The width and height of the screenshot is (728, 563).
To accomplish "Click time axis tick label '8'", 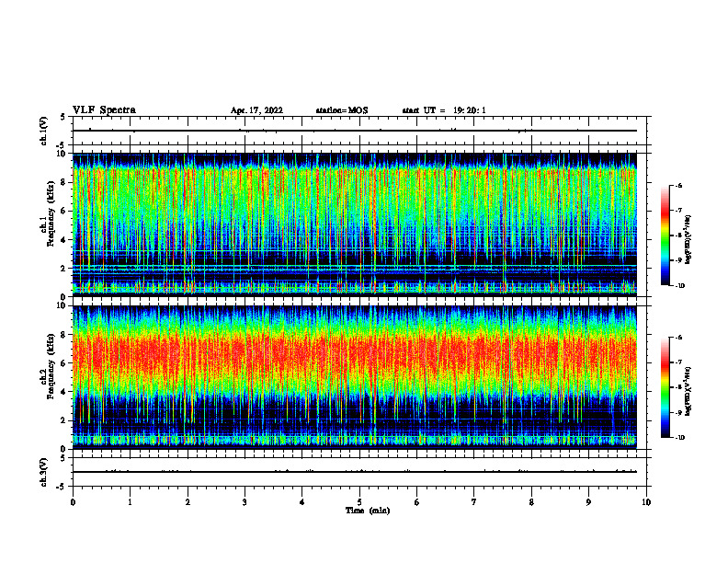I will click(531, 502).
